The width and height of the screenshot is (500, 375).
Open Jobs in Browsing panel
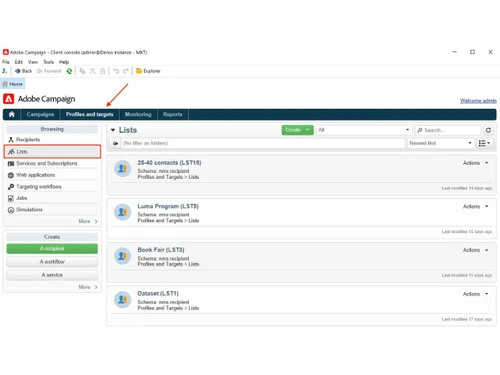[x=52, y=198]
